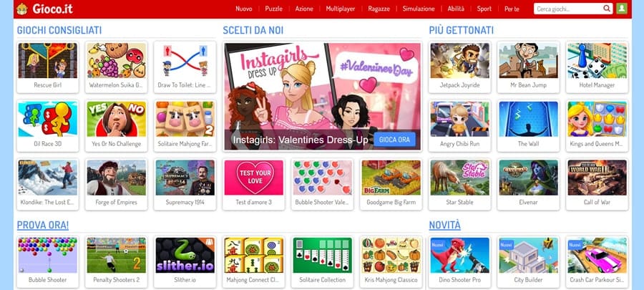
Task: Select the Sport menu item
Action: coord(484,9)
